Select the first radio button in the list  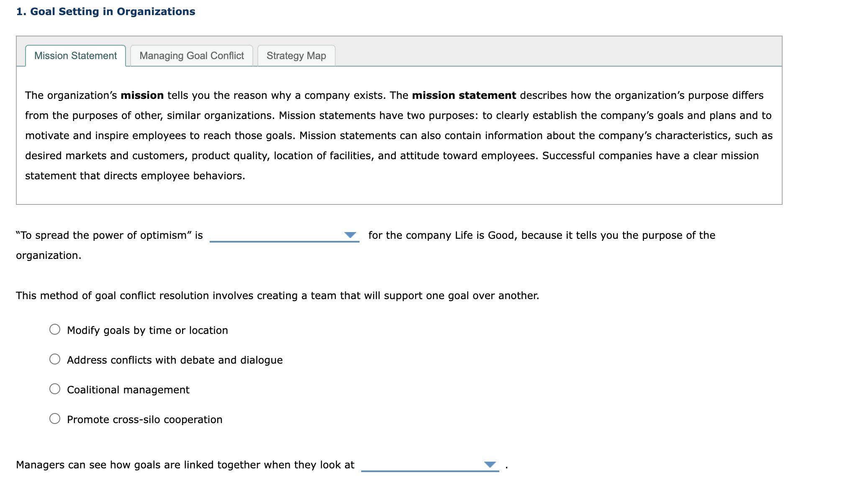(x=55, y=330)
